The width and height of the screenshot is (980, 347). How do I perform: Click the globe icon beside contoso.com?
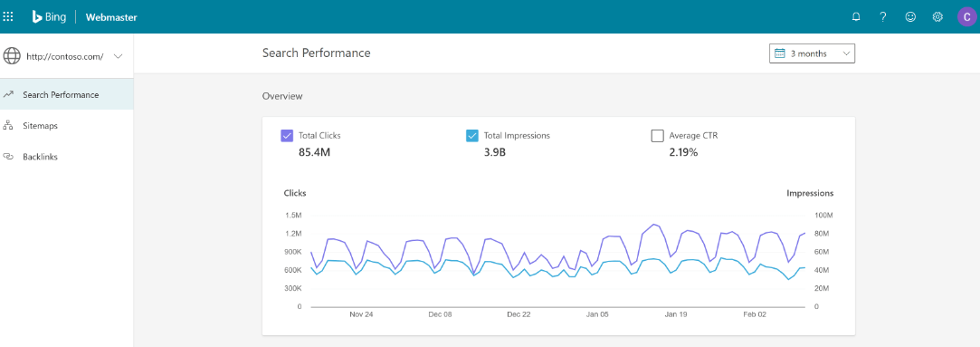tap(12, 56)
